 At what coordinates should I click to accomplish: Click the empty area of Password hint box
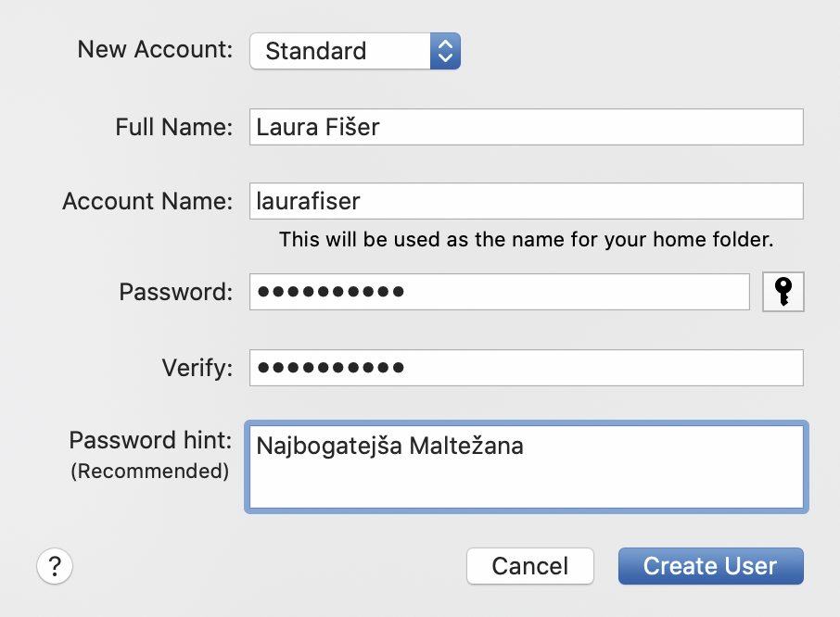tap(527, 482)
